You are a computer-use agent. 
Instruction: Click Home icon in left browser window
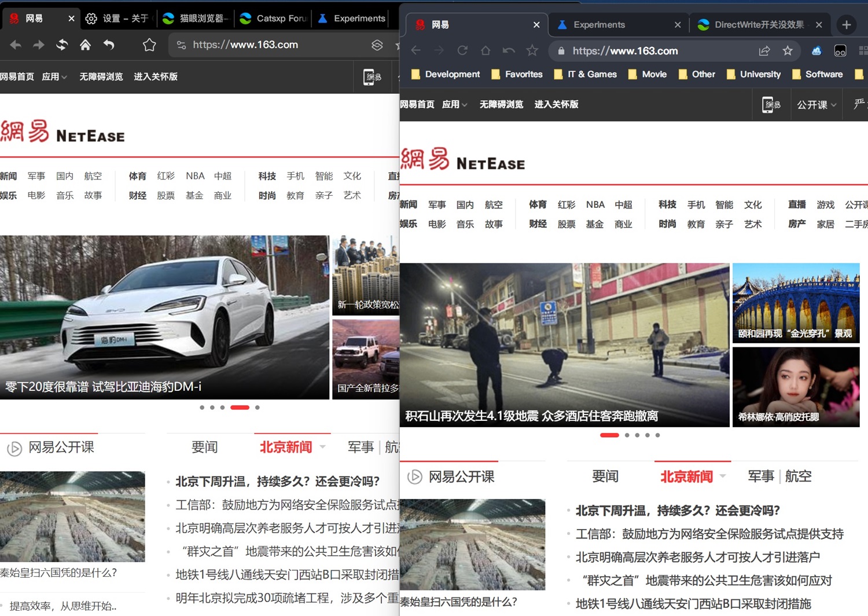coord(85,45)
